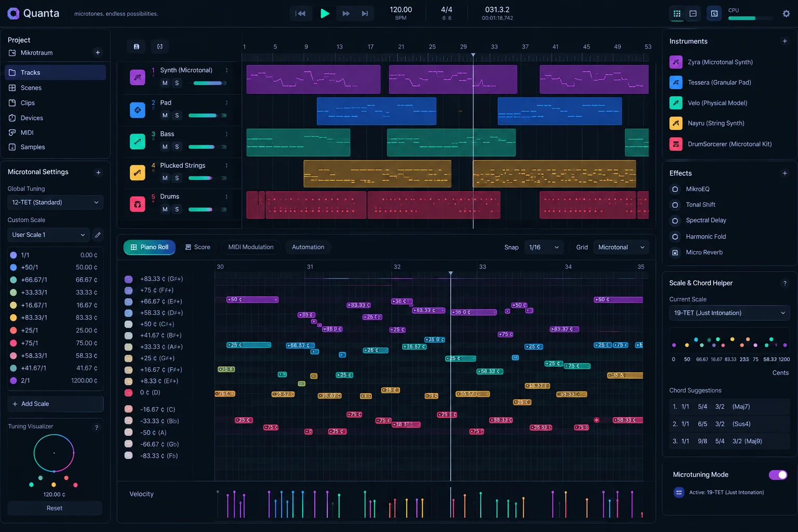Add a new effect with plus icon

pyautogui.click(x=784, y=173)
